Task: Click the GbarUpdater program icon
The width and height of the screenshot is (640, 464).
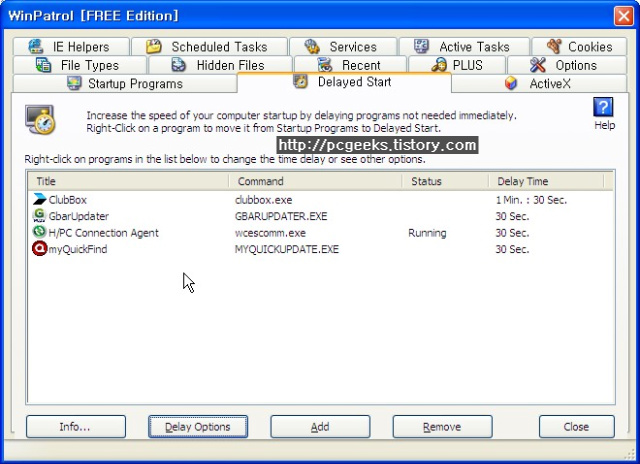Action: point(40,215)
